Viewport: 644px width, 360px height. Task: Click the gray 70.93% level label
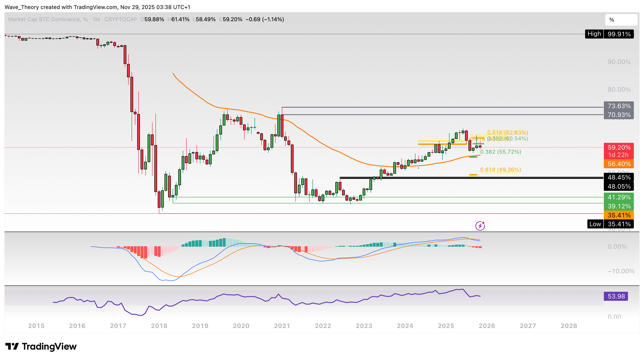click(x=619, y=115)
